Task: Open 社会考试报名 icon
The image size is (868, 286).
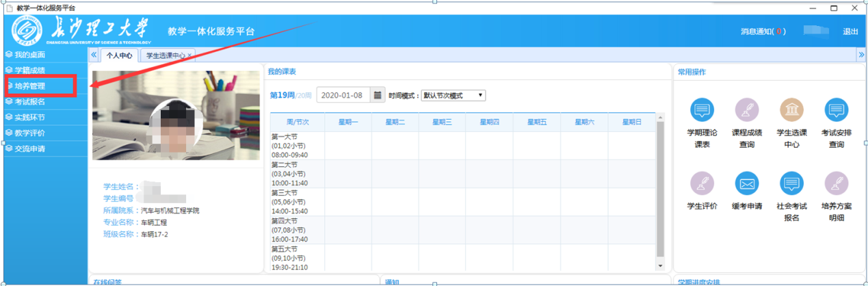Action: 791,183
